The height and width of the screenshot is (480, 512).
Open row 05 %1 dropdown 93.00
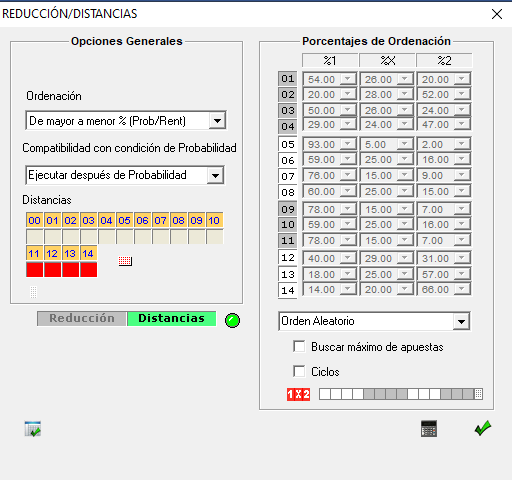[x=348, y=144]
